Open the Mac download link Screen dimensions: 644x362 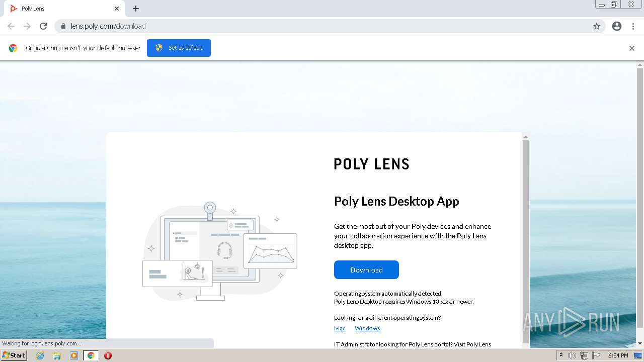[x=340, y=328]
